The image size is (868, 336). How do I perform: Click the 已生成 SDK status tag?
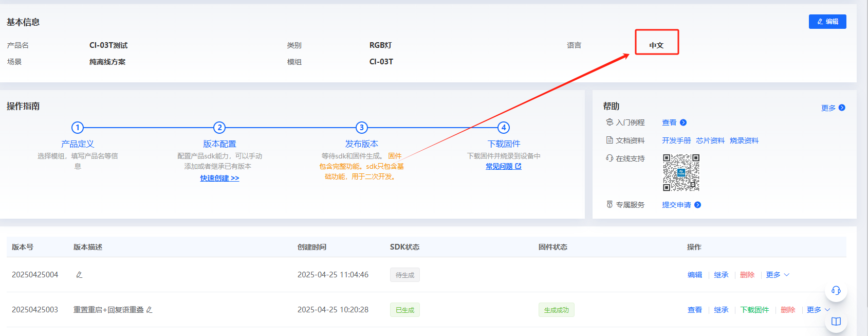pyautogui.click(x=405, y=310)
